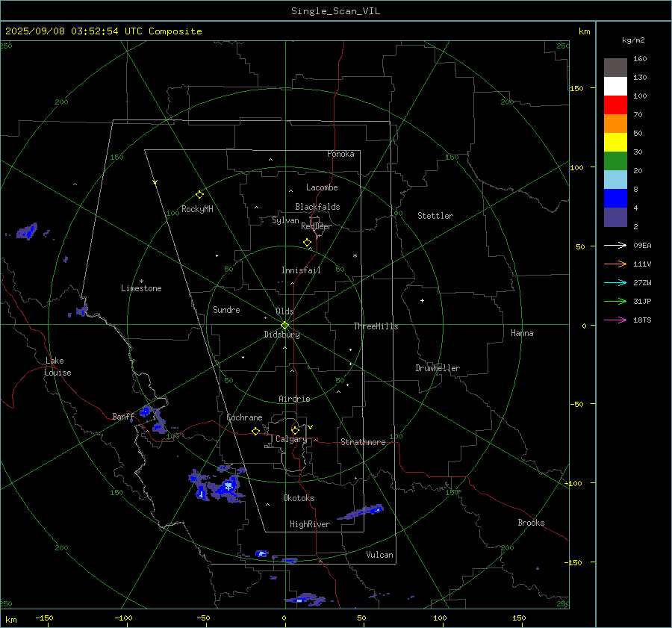Image resolution: width=672 pixels, height=628 pixels.
Task: Click the Airdrie city label
Action: coord(294,399)
